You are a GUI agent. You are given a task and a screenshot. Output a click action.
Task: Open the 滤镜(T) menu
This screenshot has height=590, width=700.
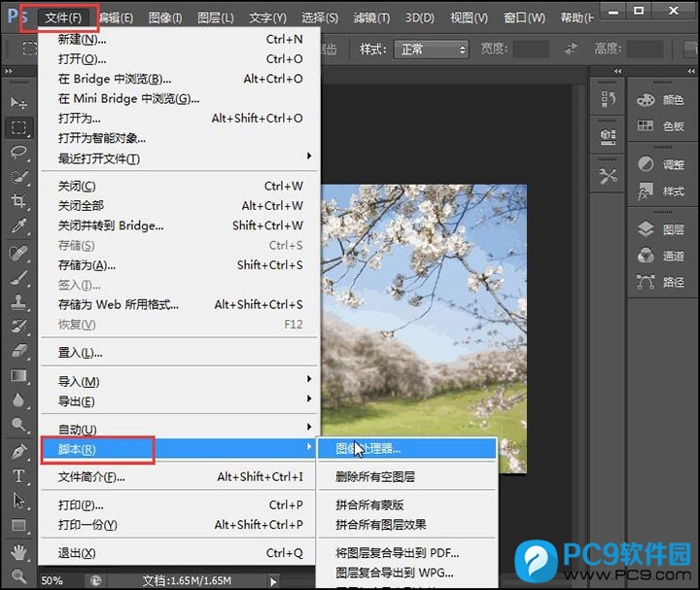371,17
